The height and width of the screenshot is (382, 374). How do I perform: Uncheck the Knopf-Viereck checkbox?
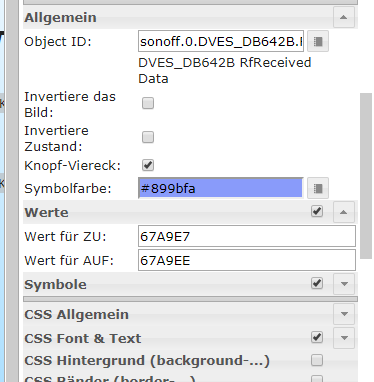point(148,165)
